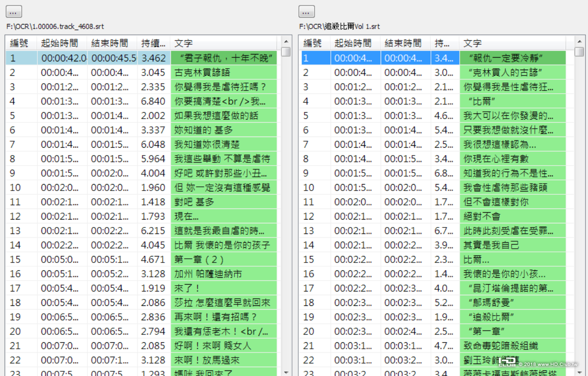Viewport: 588px width, 376px height.
Task: Select line 來啊！放馬過來
Action: click(224, 360)
